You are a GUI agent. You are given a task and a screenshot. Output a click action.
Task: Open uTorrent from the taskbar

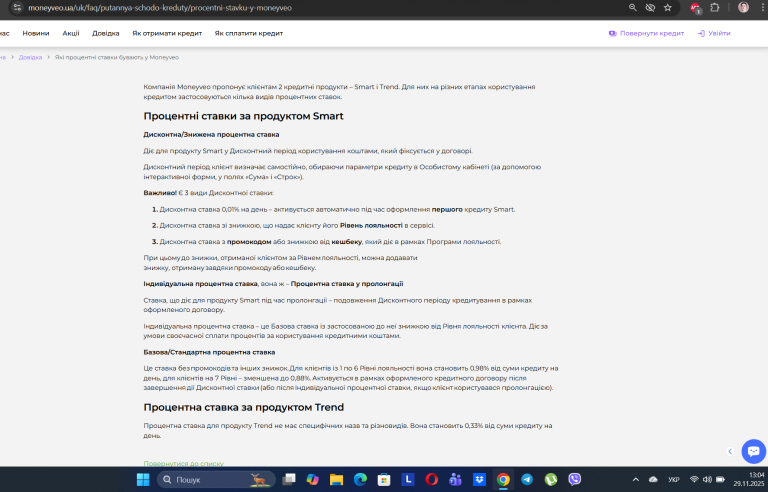(x=551, y=479)
